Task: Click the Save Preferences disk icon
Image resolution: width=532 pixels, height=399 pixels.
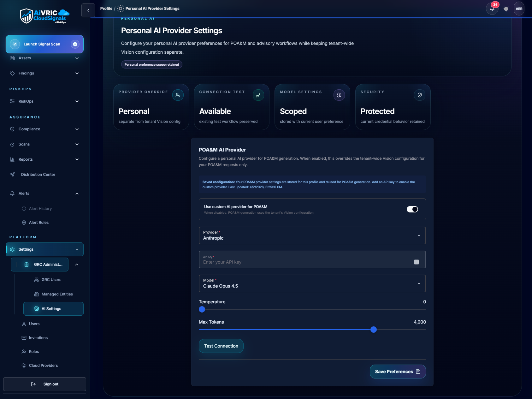Action: [x=418, y=372]
